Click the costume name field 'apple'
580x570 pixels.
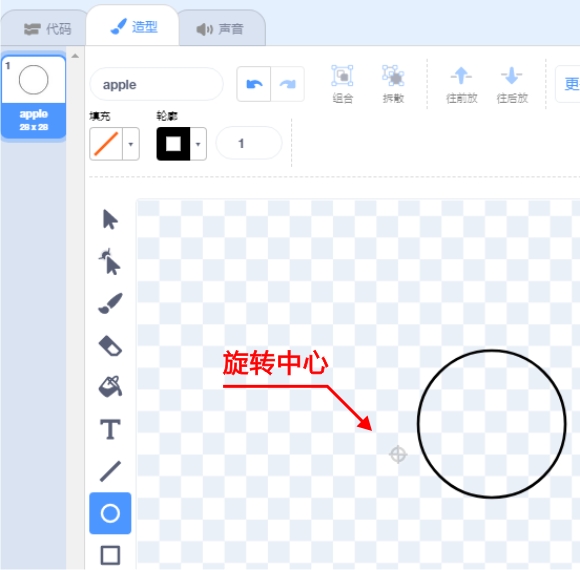point(156,85)
